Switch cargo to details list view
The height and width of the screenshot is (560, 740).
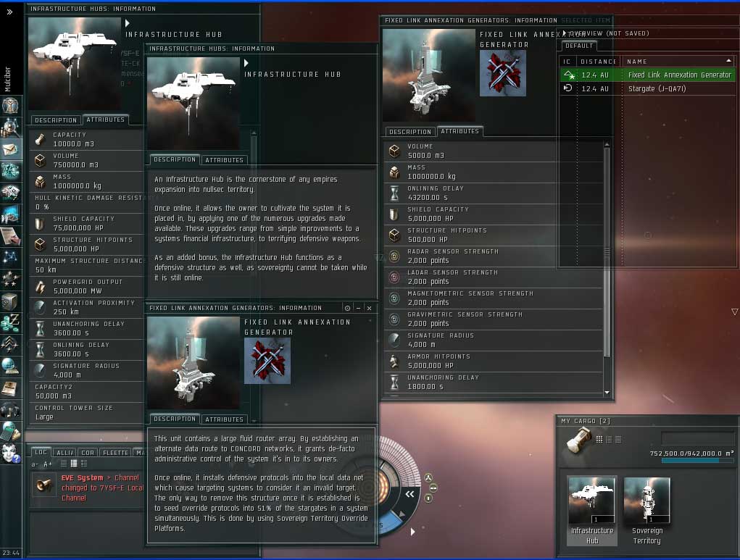point(609,439)
